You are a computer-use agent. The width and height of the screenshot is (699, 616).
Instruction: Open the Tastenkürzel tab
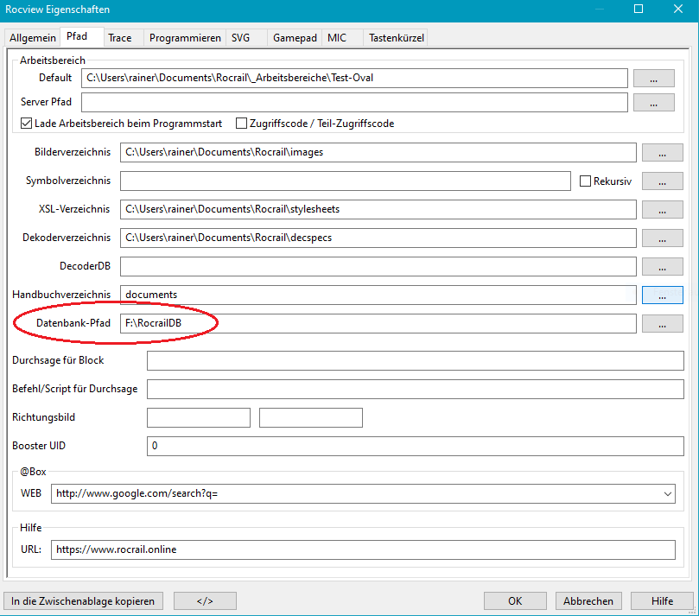[396, 38]
